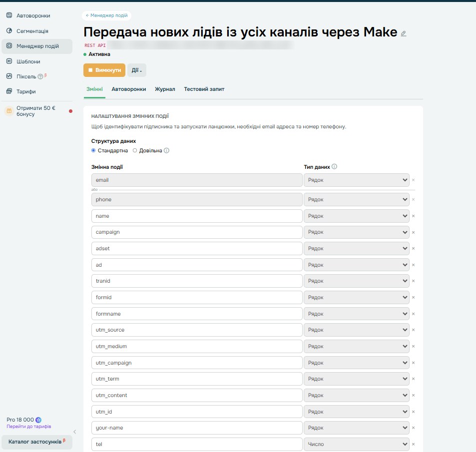Open data type dropdown for email
The height and width of the screenshot is (452, 476).
click(357, 180)
